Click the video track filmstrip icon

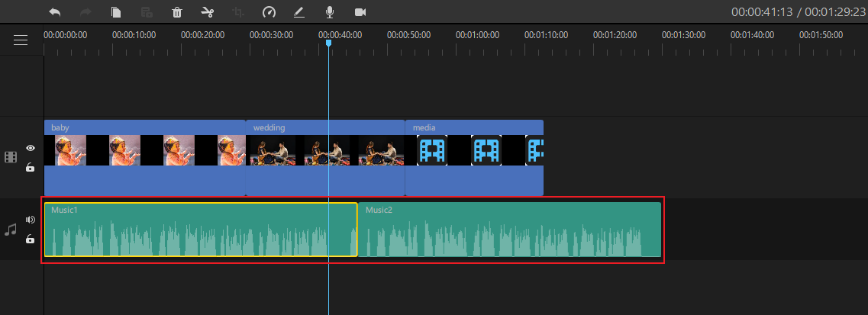(x=11, y=157)
